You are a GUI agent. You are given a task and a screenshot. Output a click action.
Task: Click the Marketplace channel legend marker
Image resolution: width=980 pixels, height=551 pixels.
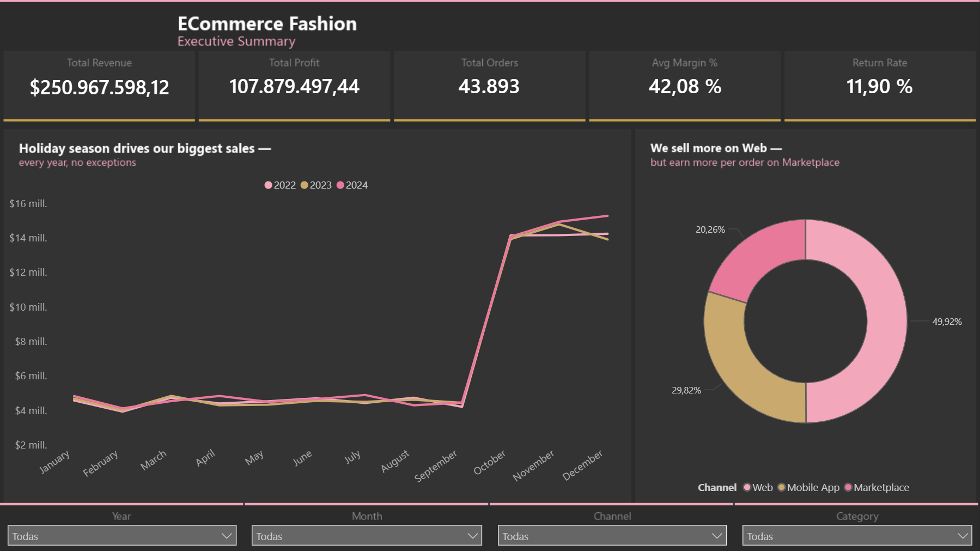pyautogui.click(x=848, y=488)
